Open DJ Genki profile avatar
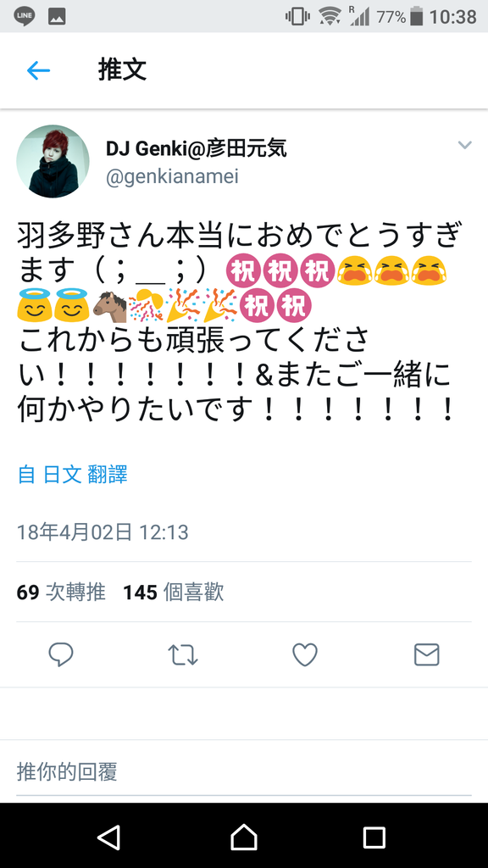 (53, 161)
